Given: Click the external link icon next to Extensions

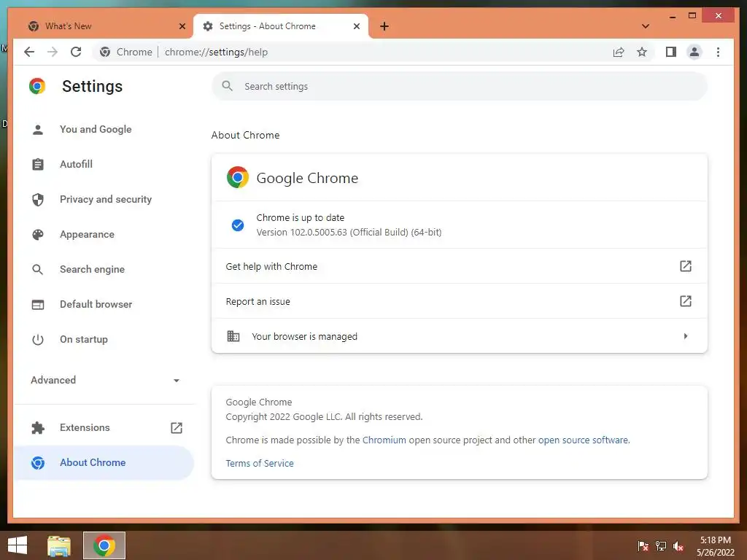Looking at the screenshot, I should click(177, 427).
